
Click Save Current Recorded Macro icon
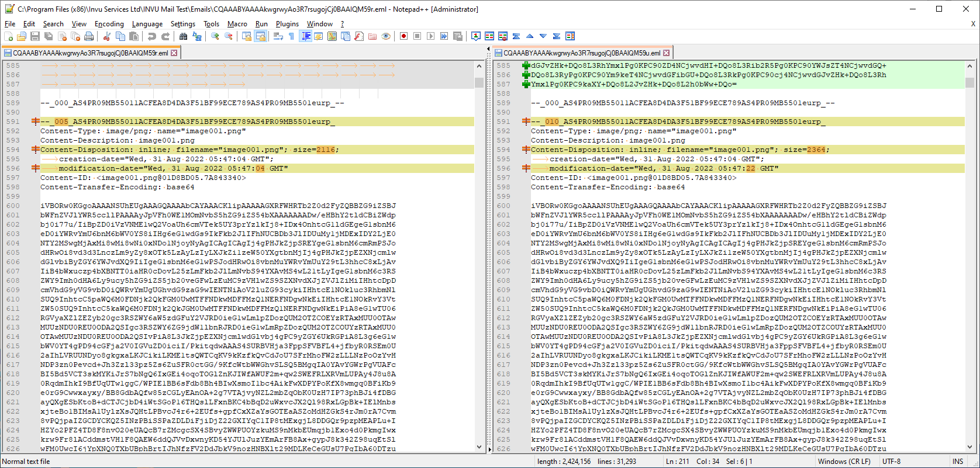(458, 36)
